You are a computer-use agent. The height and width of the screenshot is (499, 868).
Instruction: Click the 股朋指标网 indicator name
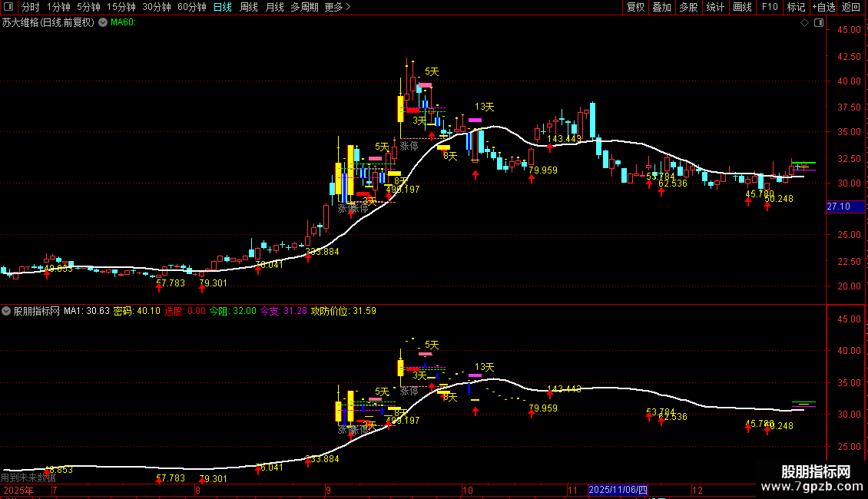pyautogui.click(x=37, y=312)
